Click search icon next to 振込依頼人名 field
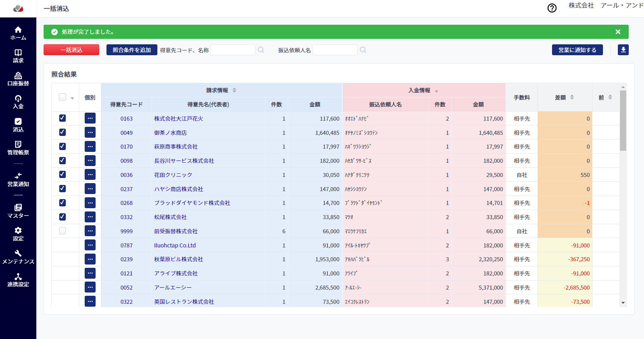 (363, 50)
